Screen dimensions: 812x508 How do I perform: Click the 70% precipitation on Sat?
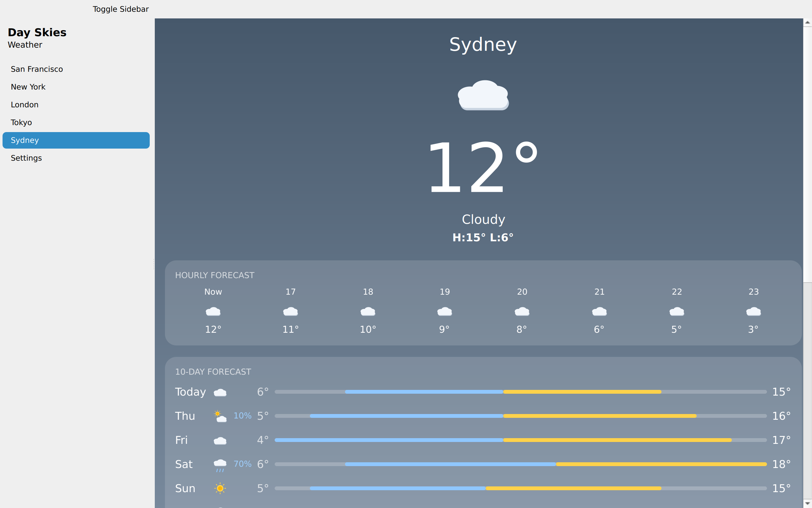coord(243,464)
